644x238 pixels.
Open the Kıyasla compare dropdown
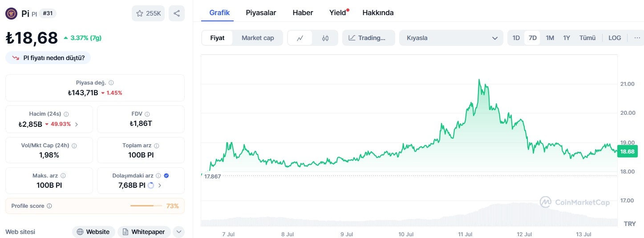[451, 38]
